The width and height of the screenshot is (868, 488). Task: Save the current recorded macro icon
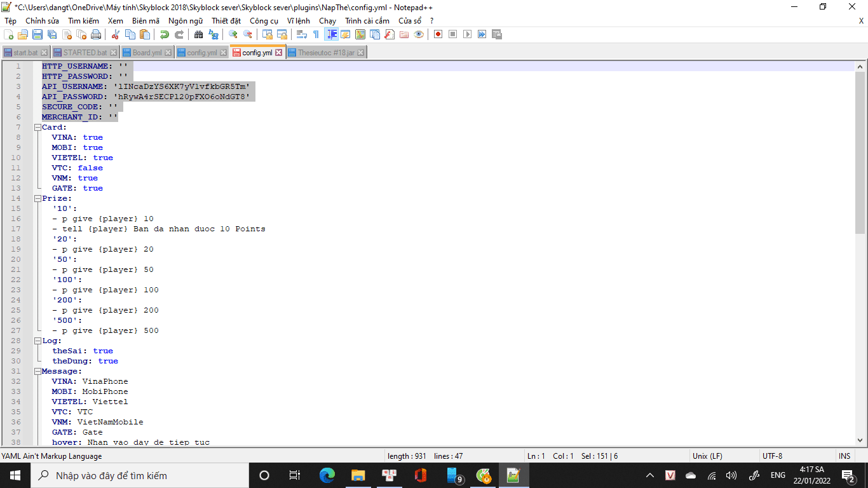[x=497, y=34]
